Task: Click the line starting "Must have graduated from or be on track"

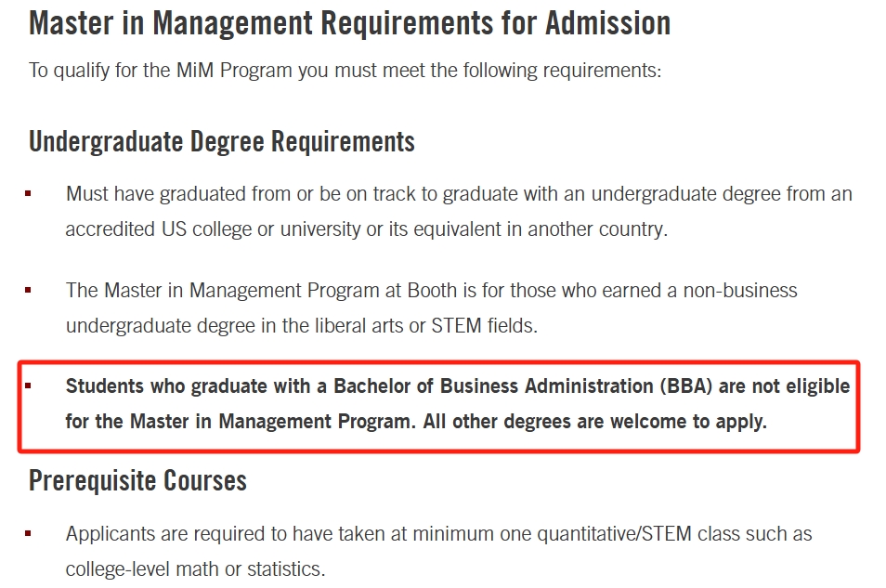Action: point(459,194)
